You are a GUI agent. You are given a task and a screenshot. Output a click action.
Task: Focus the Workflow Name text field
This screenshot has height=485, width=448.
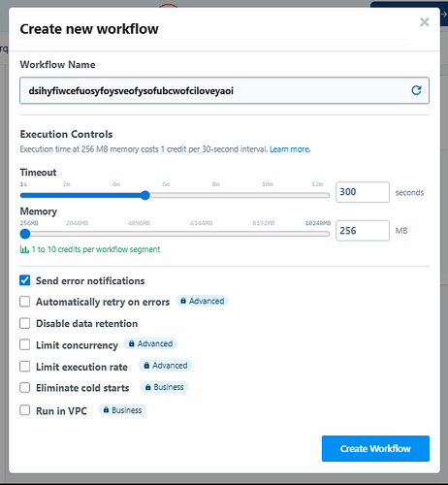224,90
